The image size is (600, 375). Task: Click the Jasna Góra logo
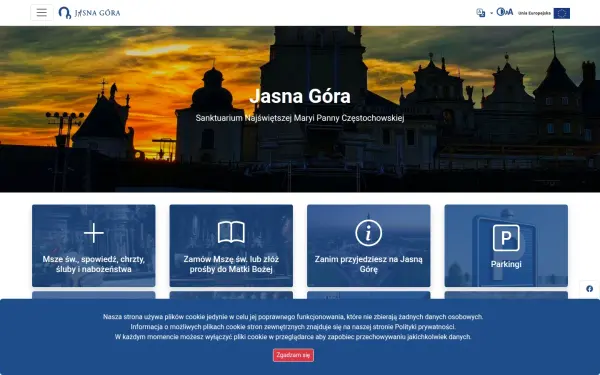click(89, 13)
